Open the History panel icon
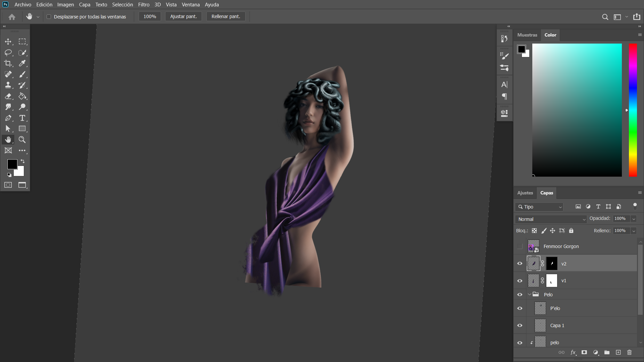The image size is (644, 362). pyautogui.click(x=504, y=39)
